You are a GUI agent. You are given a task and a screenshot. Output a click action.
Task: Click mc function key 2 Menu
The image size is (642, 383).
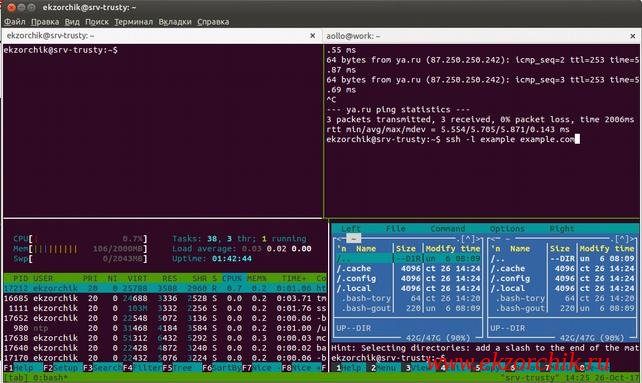383,368
